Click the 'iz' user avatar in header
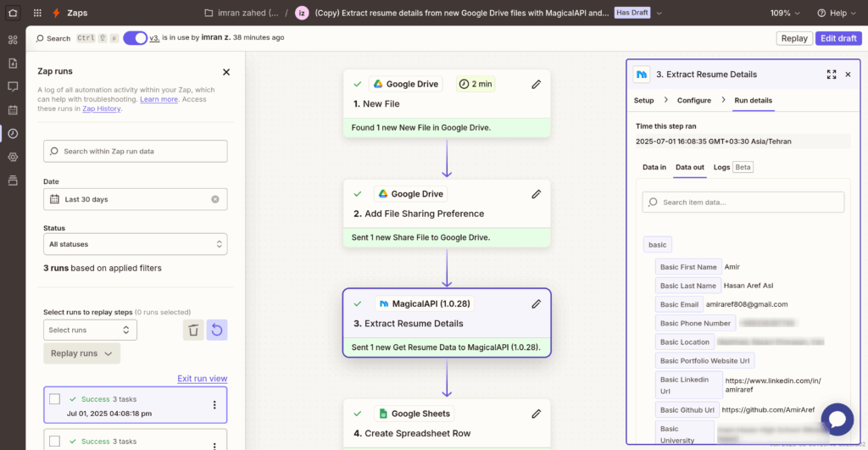Image resolution: width=868 pixels, height=450 pixels. pyautogui.click(x=302, y=13)
